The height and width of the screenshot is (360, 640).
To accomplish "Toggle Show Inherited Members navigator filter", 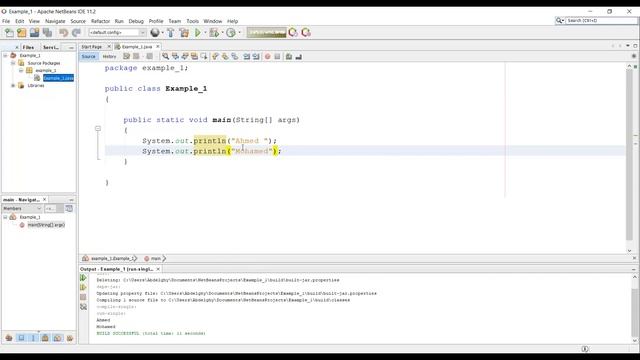I will point(9,338).
